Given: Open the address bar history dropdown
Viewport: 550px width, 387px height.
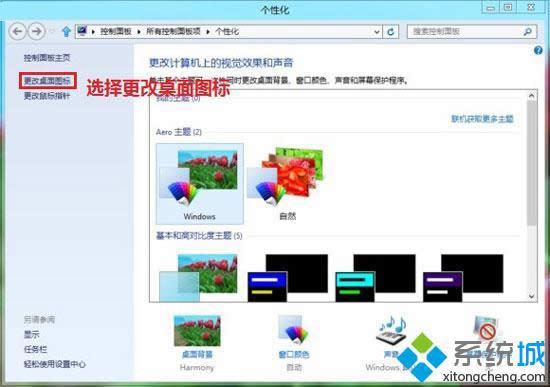Looking at the screenshot, I should tap(377, 32).
